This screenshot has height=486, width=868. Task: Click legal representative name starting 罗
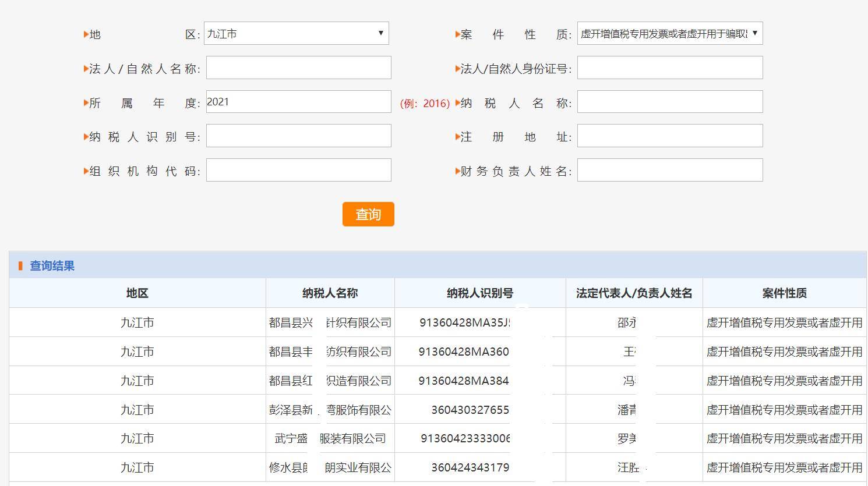(627, 438)
